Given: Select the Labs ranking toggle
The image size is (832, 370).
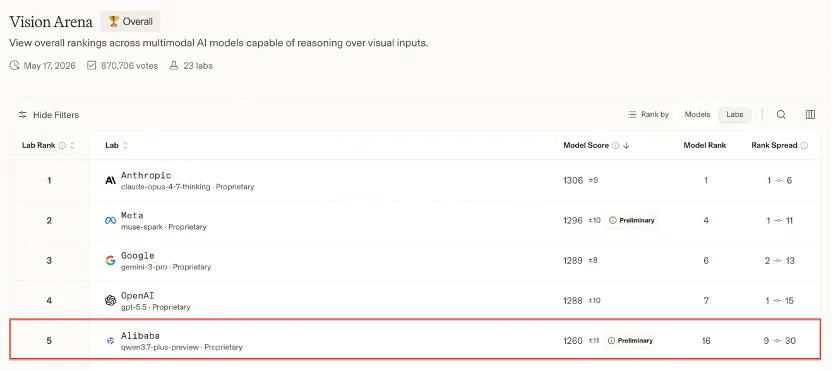Looking at the screenshot, I should (x=735, y=115).
